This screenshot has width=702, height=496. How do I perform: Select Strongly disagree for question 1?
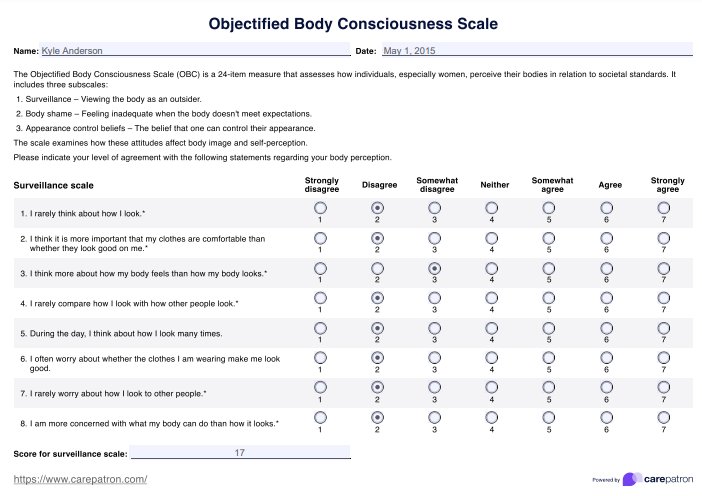coord(320,207)
